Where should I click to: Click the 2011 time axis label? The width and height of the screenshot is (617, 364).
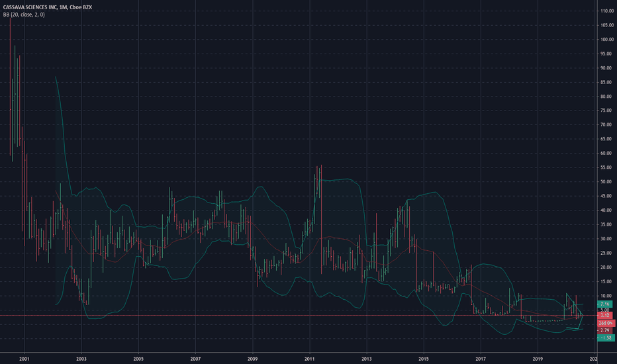(x=310, y=359)
